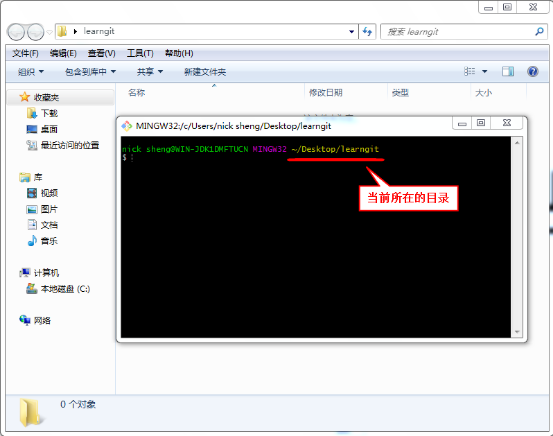The width and height of the screenshot is (553, 436).
Task: Expand the address bar path arrow before learngit
Action: pyautogui.click(x=75, y=31)
